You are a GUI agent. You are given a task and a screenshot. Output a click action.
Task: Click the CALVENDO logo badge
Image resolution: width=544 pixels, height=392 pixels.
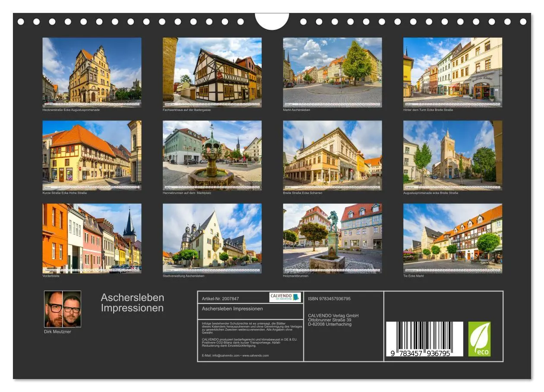click(x=285, y=297)
